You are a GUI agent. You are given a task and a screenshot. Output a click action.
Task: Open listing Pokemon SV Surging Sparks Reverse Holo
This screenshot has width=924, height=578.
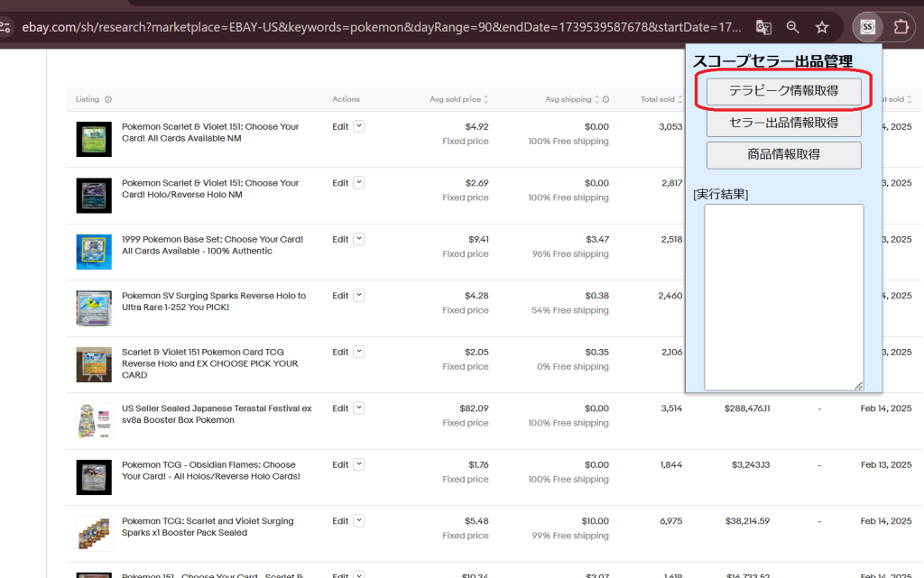tap(214, 301)
